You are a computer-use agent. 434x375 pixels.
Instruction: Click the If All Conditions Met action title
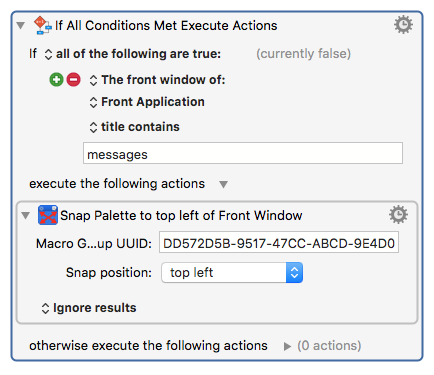[166, 26]
